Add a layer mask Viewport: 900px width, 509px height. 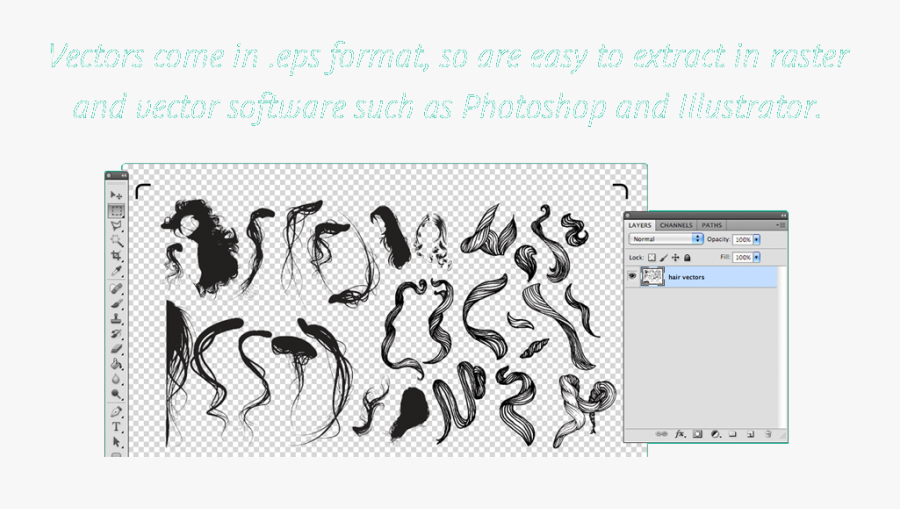coord(697,434)
